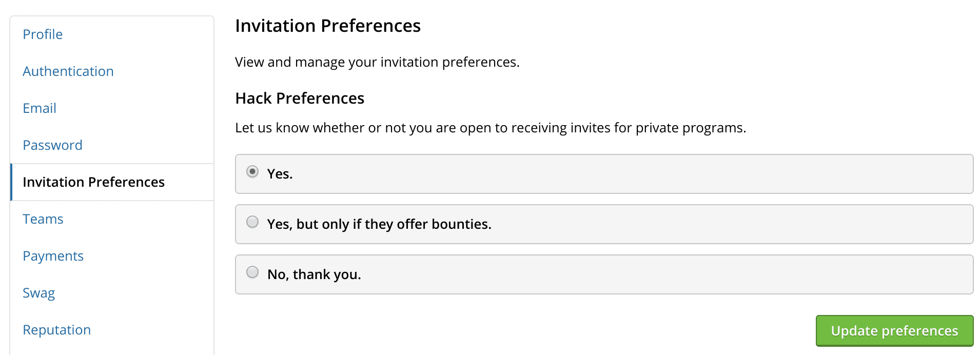The height and width of the screenshot is (355, 980).
Task: Click the Invitation Preferences page heading
Action: [x=328, y=26]
